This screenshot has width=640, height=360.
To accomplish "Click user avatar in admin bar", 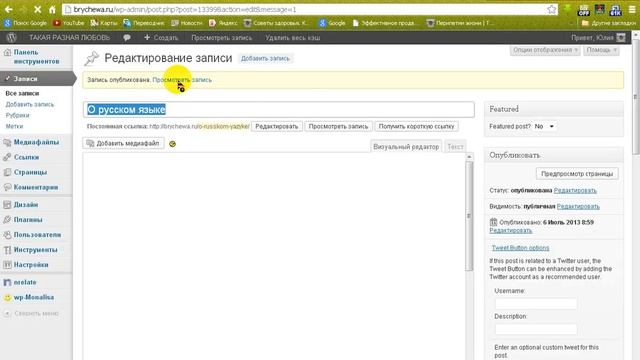I will tap(621, 38).
